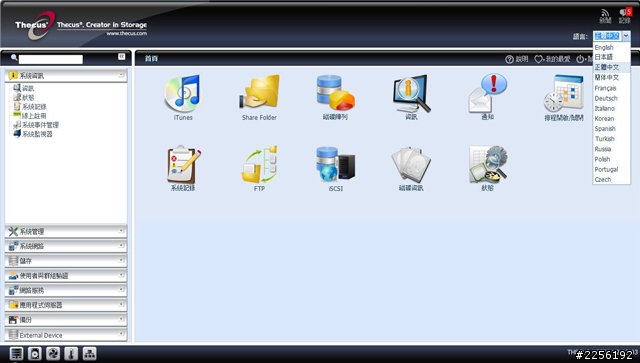
Task: Open the disk array database pie icon
Action: pyautogui.click(x=335, y=92)
